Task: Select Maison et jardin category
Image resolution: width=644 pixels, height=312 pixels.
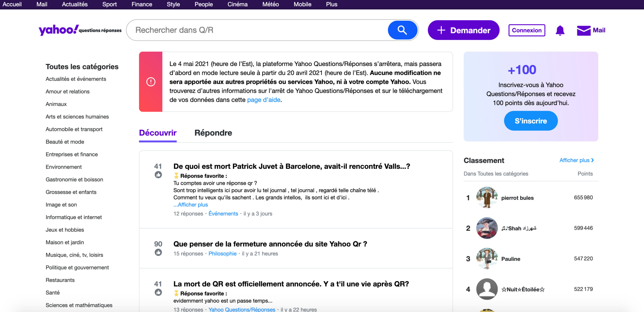Action: [65, 242]
